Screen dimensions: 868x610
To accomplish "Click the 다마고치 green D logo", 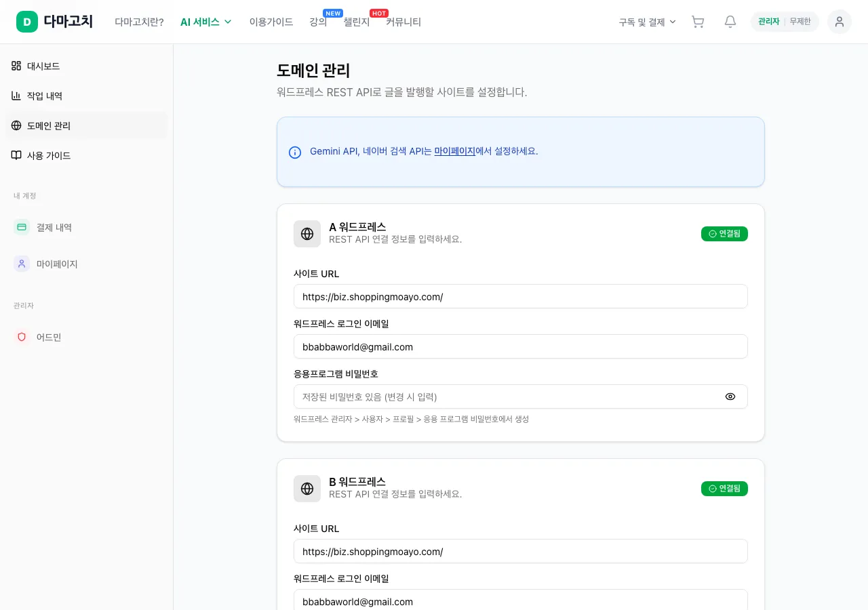I will (27, 22).
